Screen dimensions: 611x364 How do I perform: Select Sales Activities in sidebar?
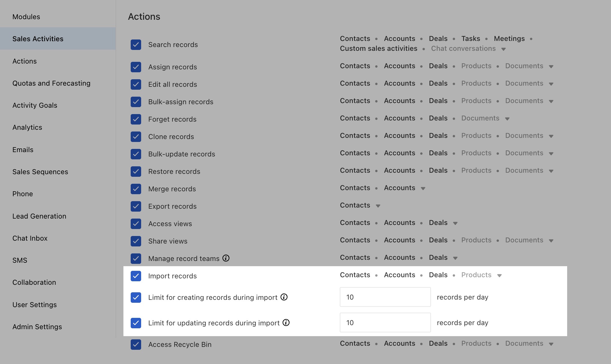pyautogui.click(x=38, y=39)
